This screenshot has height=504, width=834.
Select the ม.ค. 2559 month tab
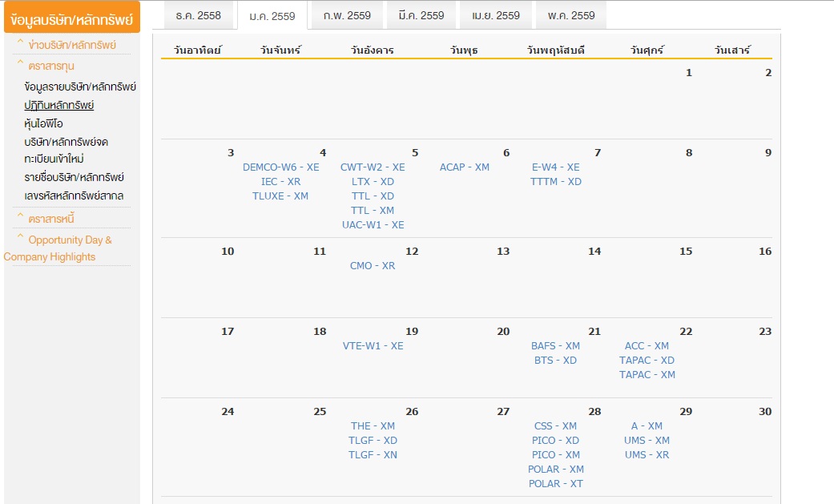pos(272,16)
